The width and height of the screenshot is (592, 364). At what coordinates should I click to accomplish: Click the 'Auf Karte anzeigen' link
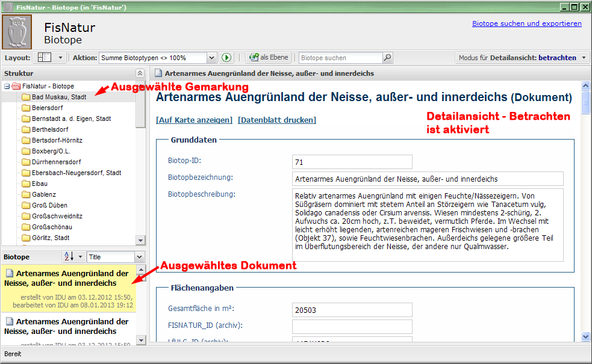(194, 120)
